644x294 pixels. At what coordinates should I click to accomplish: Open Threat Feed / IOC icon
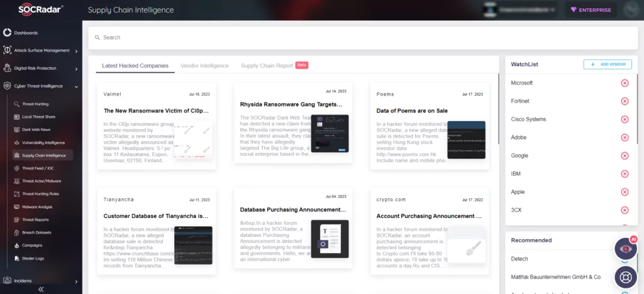pos(17,168)
